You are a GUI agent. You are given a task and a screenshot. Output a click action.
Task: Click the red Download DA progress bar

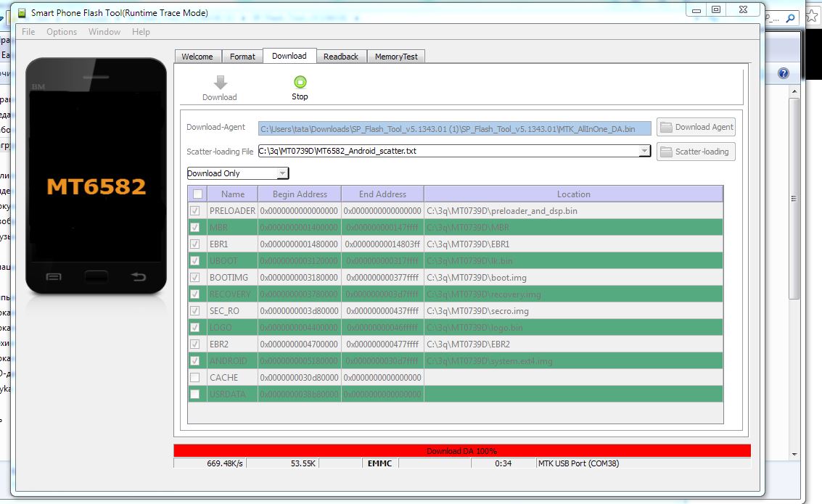click(x=462, y=451)
